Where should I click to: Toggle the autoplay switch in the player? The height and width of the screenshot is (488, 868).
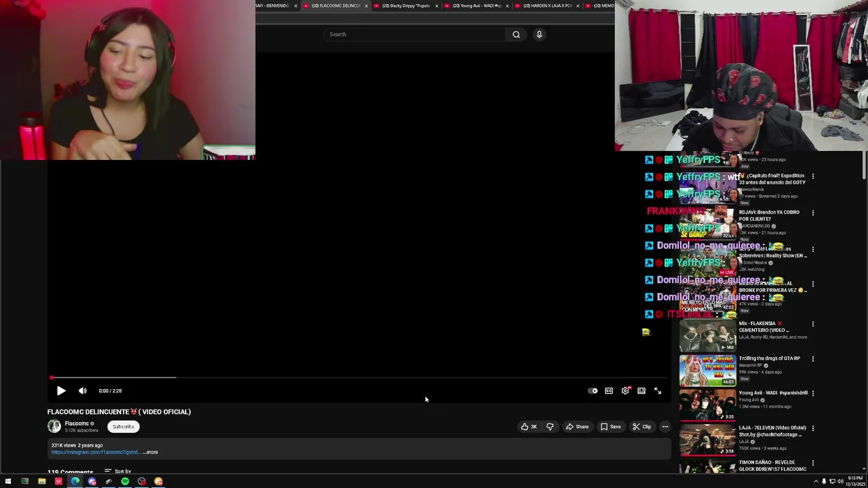(593, 390)
